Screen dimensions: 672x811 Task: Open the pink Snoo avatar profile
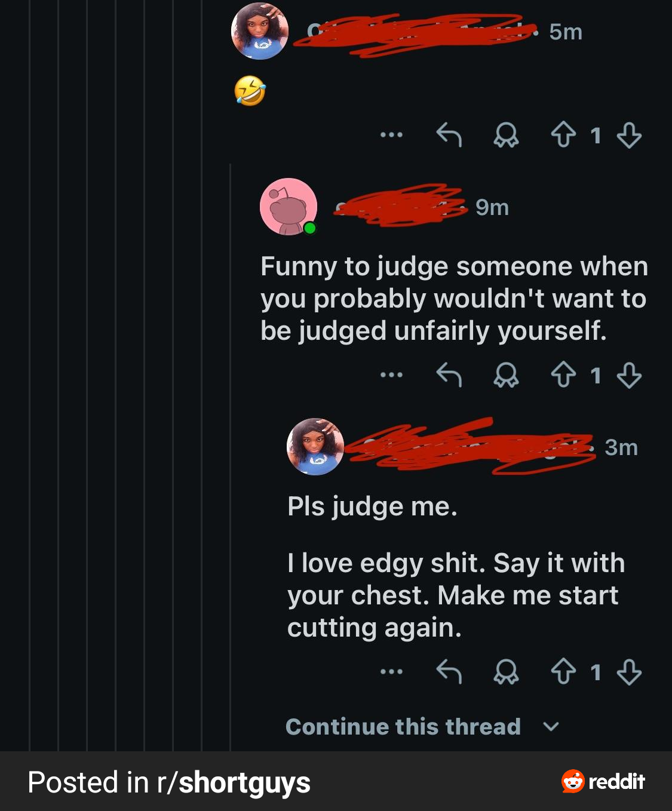[x=289, y=207]
